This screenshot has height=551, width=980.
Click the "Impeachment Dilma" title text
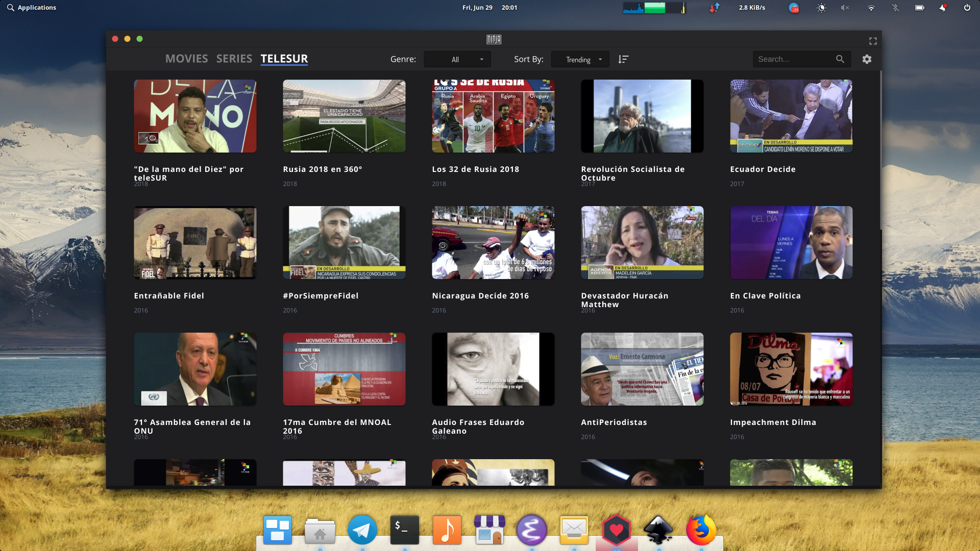point(773,422)
